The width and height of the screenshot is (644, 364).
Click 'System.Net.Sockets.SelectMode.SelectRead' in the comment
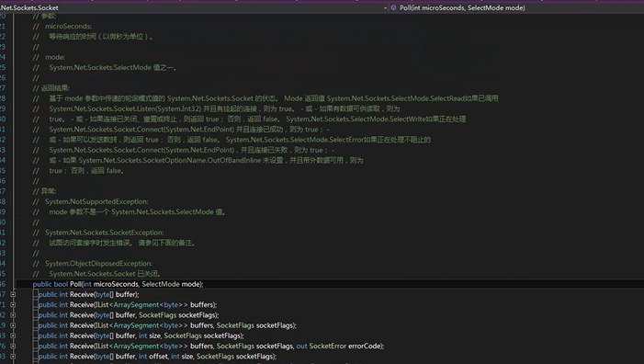(396, 98)
